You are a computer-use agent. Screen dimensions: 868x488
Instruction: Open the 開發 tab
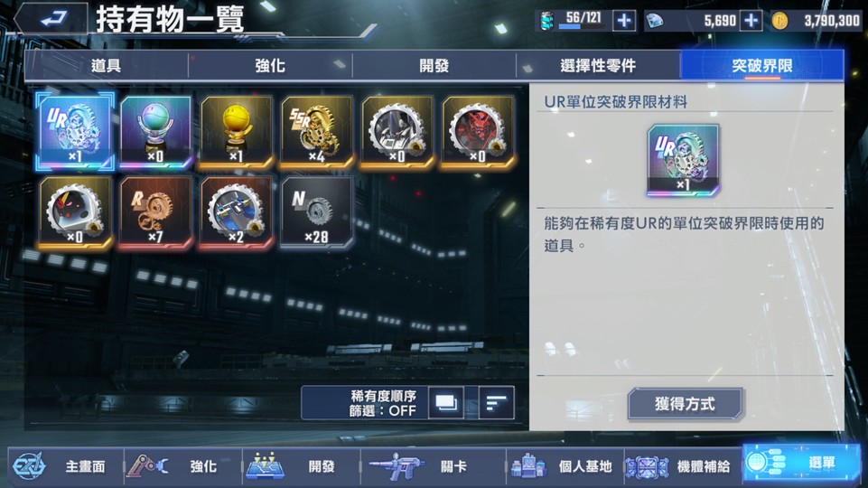(x=434, y=66)
